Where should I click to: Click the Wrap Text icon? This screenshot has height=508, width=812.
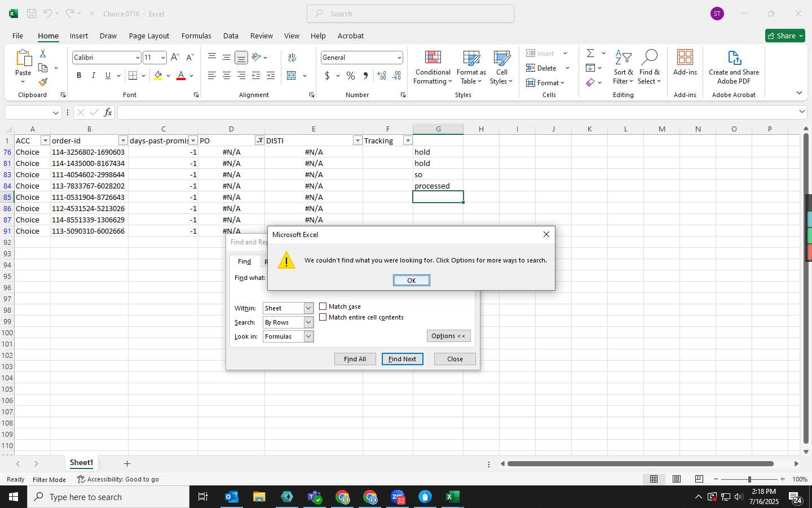pos(292,58)
